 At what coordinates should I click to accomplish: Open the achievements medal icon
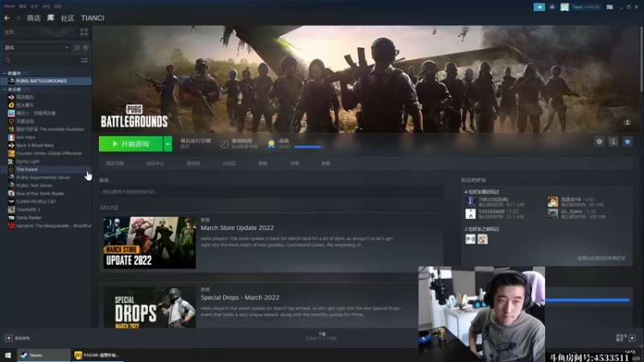271,144
